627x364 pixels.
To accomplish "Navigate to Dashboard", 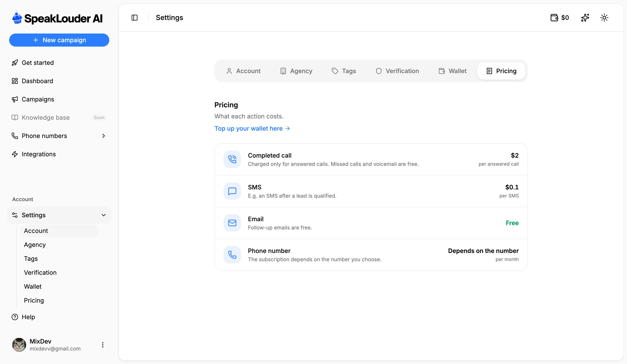I will coord(59,81).
